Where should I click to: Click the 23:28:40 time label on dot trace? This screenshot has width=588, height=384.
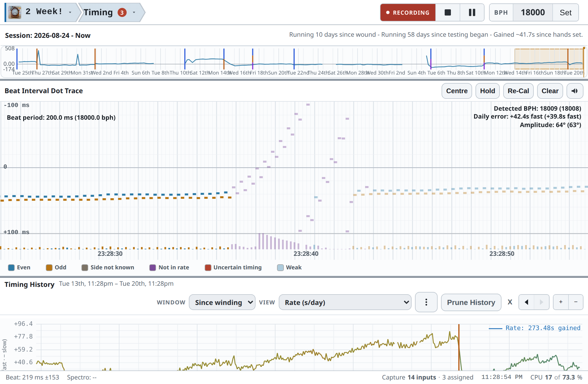[306, 254]
